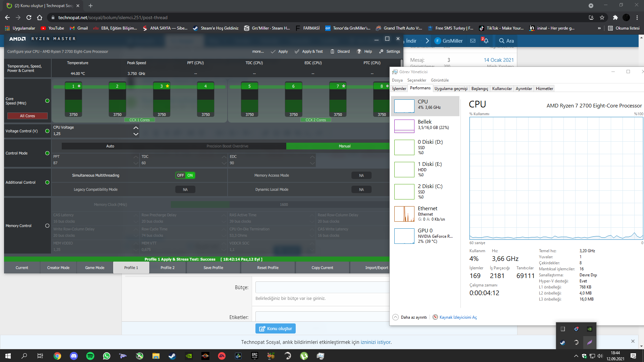The width and height of the screenshot is (644, 362).
Task: Toggle Simultaneous Multithreading switch
Action: (185, 175)
